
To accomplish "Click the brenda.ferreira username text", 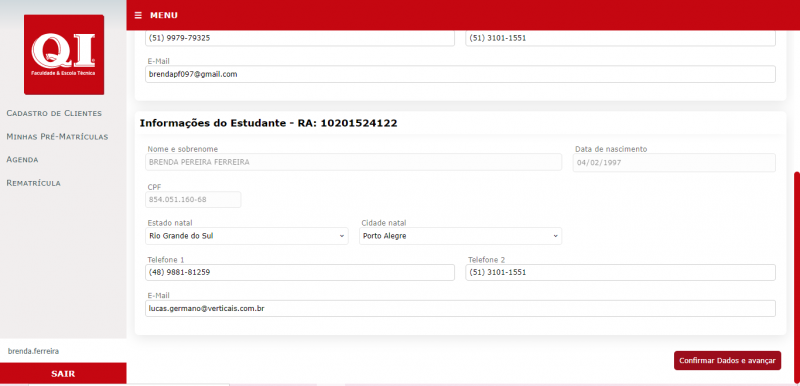I will (x=33, y=351).
